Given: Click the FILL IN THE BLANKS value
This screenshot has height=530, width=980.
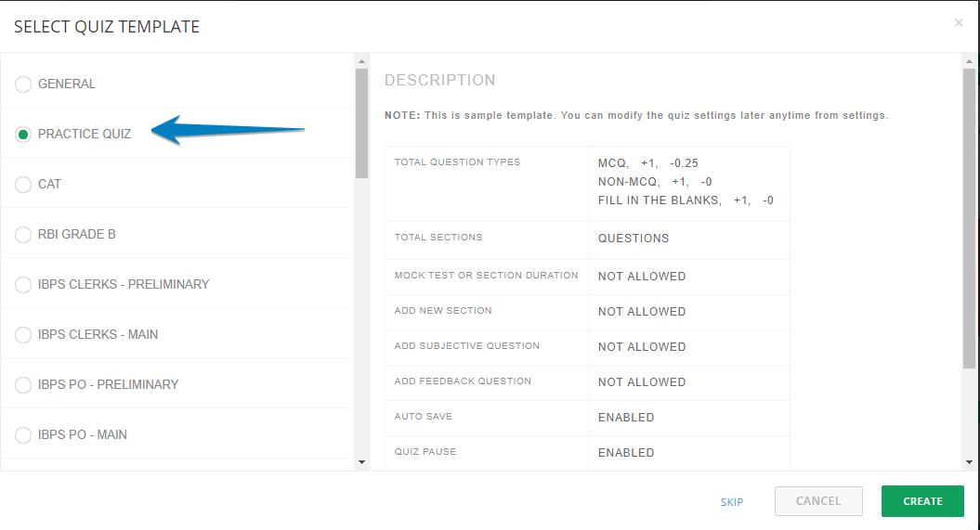Looking at the screenshot, I should [x=686, y=200].
